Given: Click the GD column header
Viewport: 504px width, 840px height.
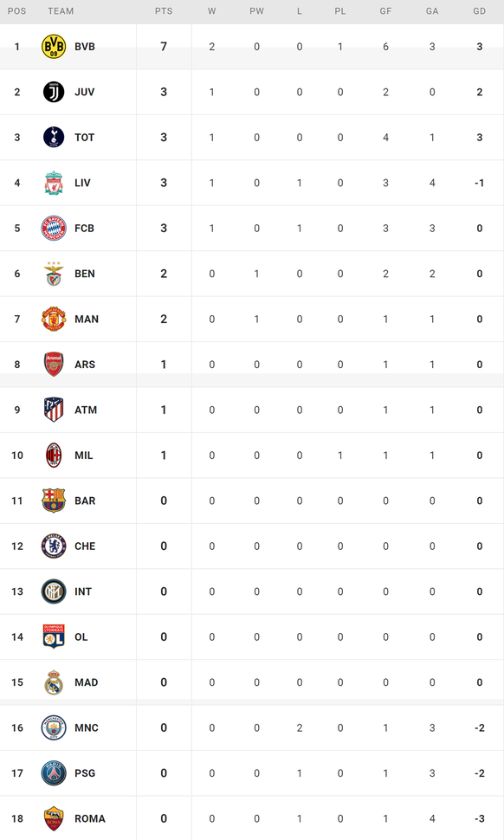Looking at the screenshot, I should tap(480, 10).
